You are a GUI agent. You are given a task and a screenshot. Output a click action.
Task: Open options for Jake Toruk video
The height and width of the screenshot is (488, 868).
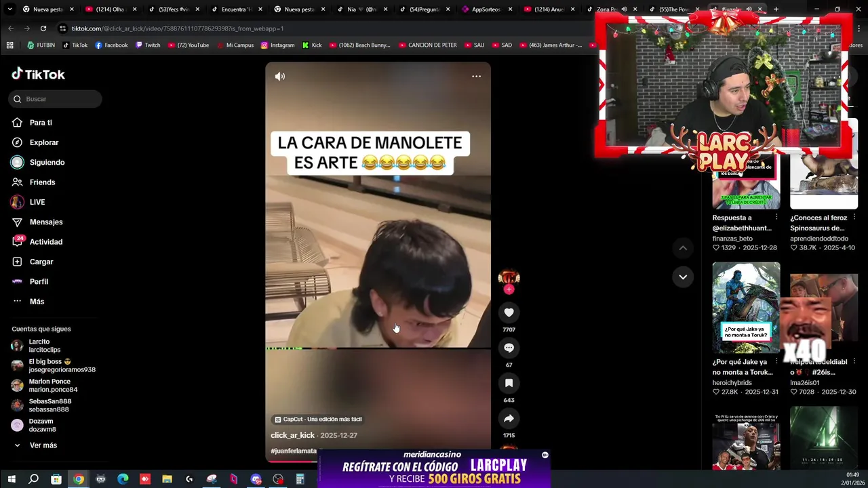(776, 361)
